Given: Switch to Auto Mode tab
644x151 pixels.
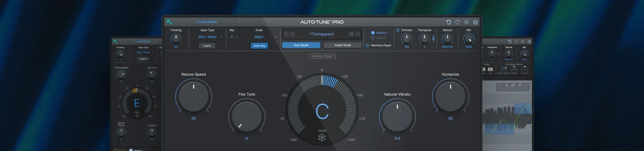Looking at the screenshot, I should pos(301,45).
